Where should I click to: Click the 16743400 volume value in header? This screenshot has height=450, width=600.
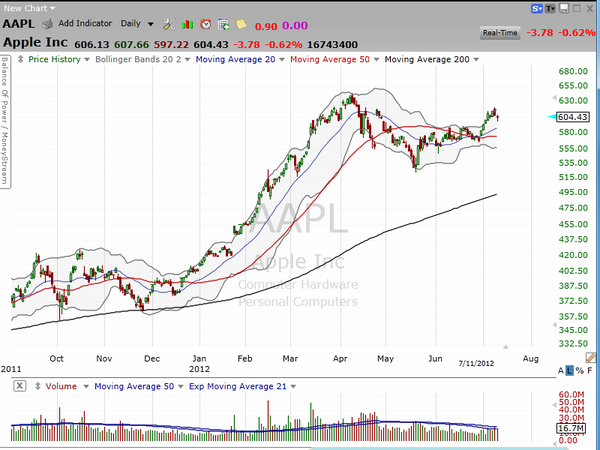pyautogui.click(x=333, y=45)
